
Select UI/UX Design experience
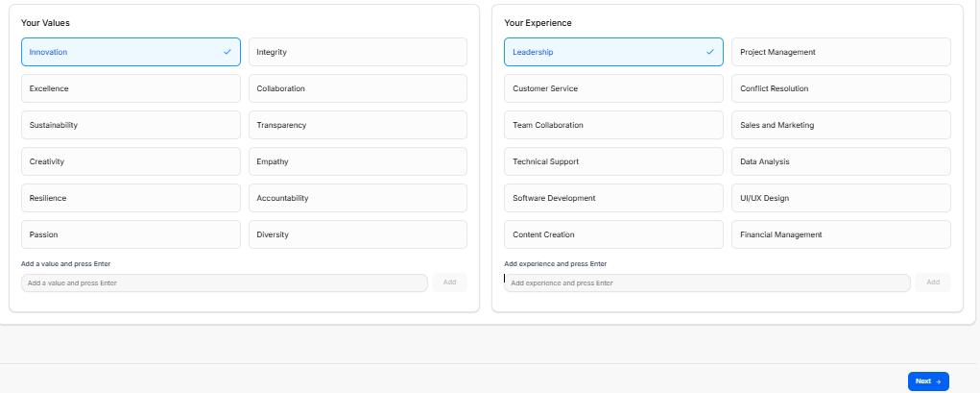point(841,198)
